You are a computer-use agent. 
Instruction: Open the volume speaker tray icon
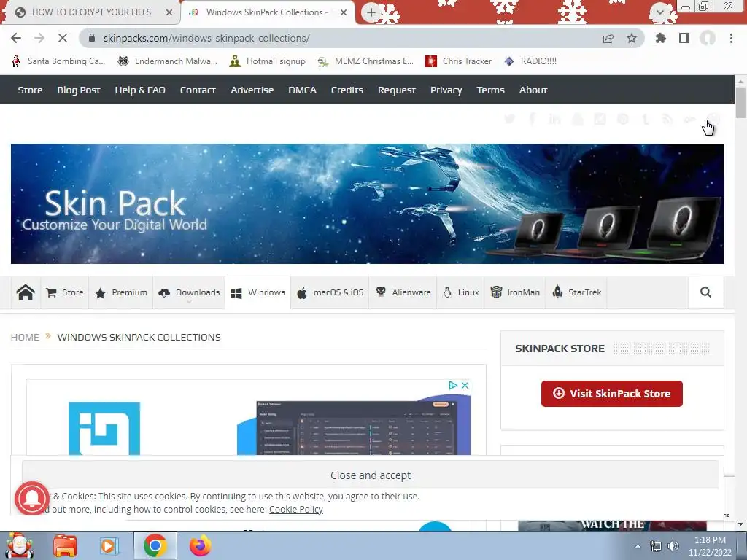click(x=673, y=546)
